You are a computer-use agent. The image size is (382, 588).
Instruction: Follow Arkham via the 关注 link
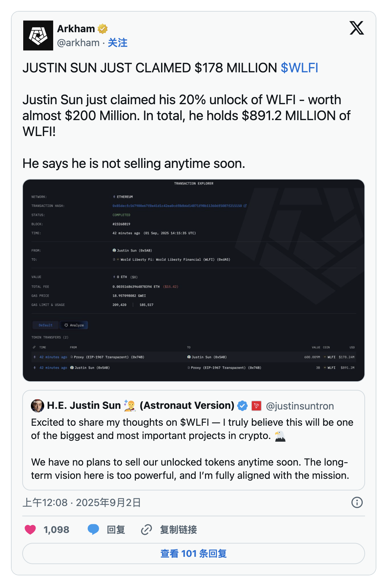[118, 43]
